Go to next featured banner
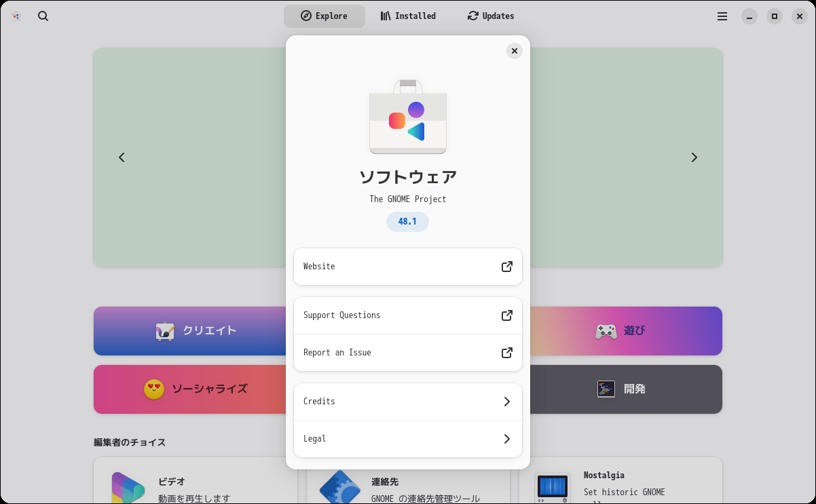This screenshot has width=816, height=504. click(x=694, y=157)
